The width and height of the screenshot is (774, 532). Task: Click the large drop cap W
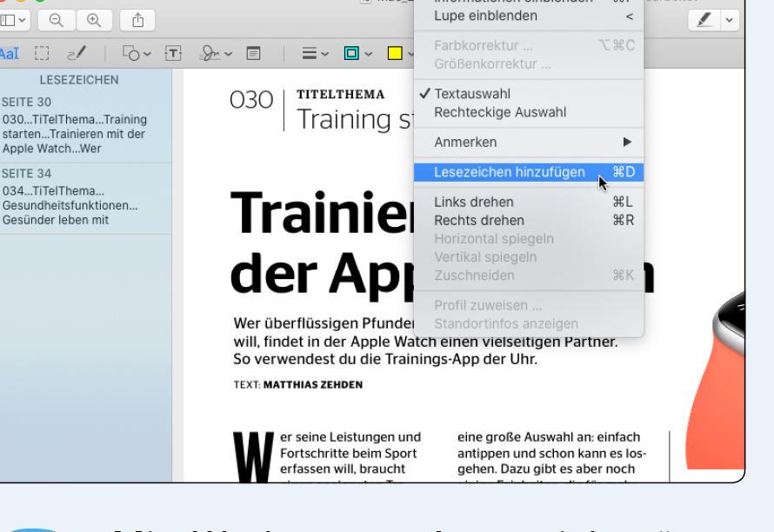(x=253, y=457)
